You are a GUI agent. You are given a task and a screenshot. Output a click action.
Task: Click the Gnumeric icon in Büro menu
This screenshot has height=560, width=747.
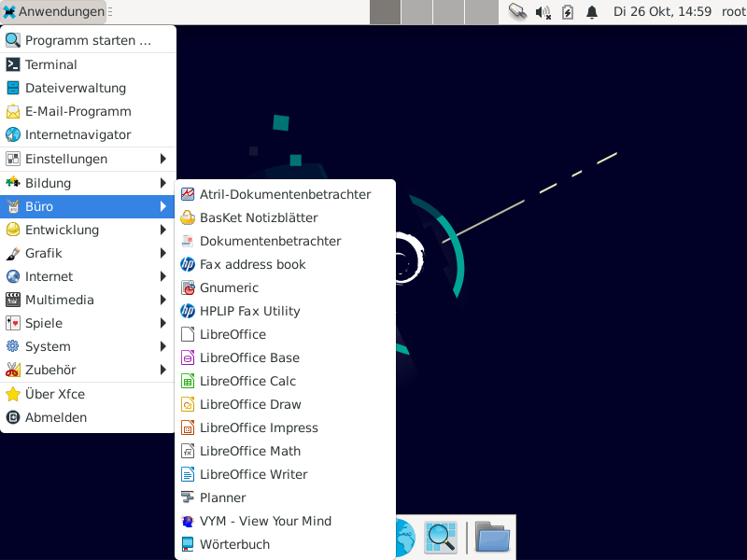coord(188,287)
